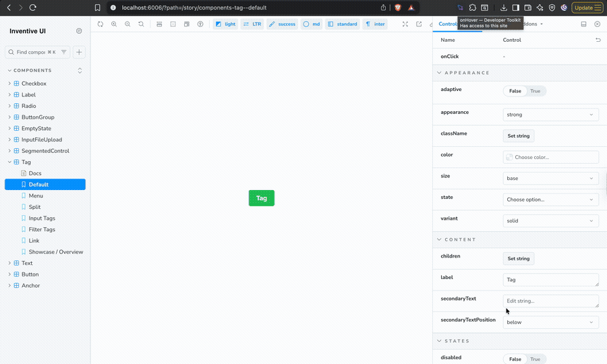Focus the Find components search box
607x364 pixels.
pos(37,52)
